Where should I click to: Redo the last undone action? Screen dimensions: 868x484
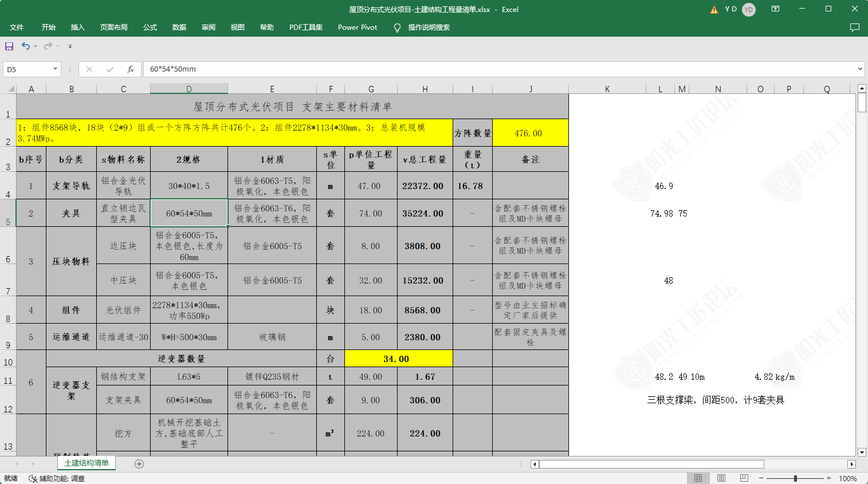point(48,46)
